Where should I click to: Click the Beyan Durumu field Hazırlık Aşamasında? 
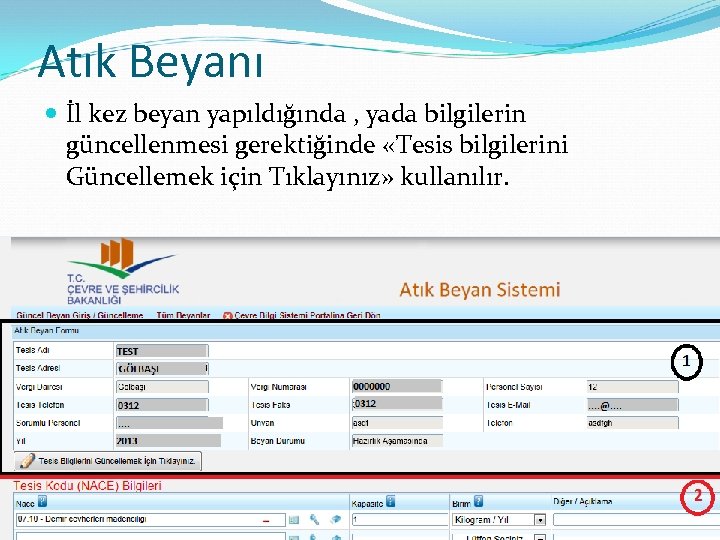coord(397,441)
